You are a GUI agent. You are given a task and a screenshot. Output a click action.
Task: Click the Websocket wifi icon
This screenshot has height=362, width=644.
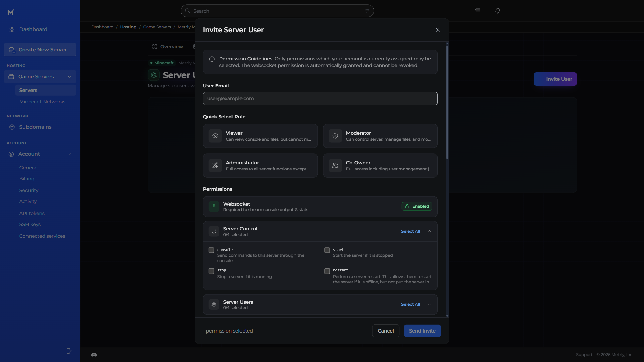(214, 206)
